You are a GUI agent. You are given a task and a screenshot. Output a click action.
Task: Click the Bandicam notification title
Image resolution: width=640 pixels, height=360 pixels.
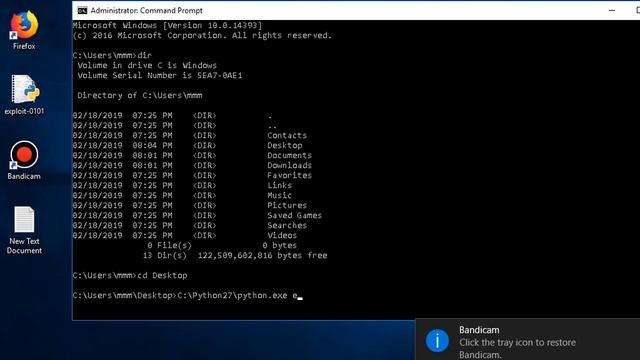[479, 330]
